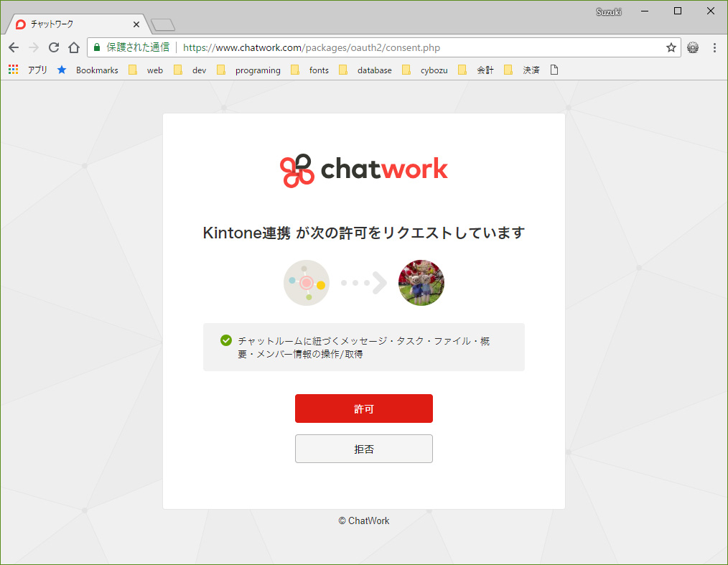Maximize the browser window
728x565 pixels.
[x=678, y=11]
